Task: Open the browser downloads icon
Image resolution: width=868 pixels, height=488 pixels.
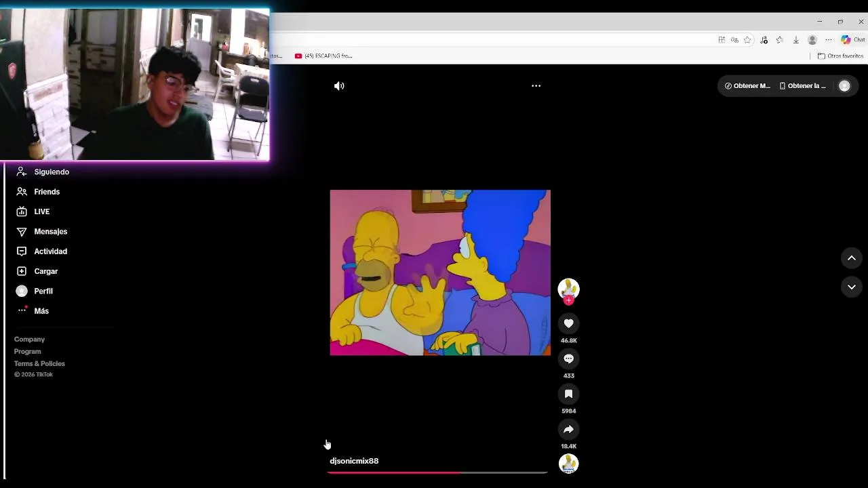Action: pos(796,40)
